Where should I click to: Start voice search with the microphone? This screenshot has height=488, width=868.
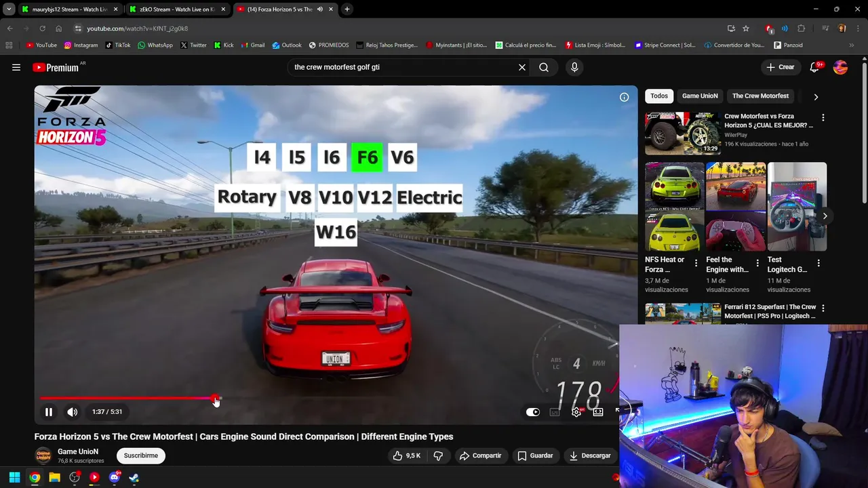pyautogui.click(x=574, y=67)
